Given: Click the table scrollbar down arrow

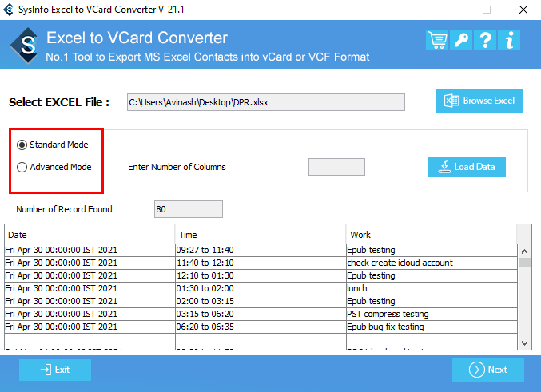Looking at the screenshot, I should [x=524, y=343].
